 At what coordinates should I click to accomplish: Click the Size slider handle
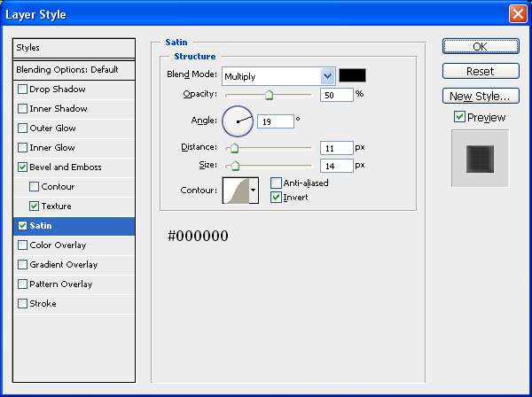(x=235, y=166)
